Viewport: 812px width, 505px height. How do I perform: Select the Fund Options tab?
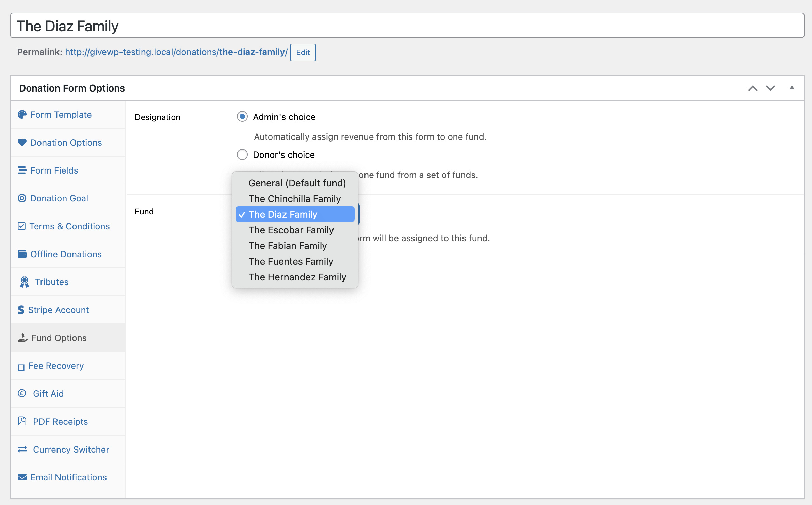tap(68, 338)
